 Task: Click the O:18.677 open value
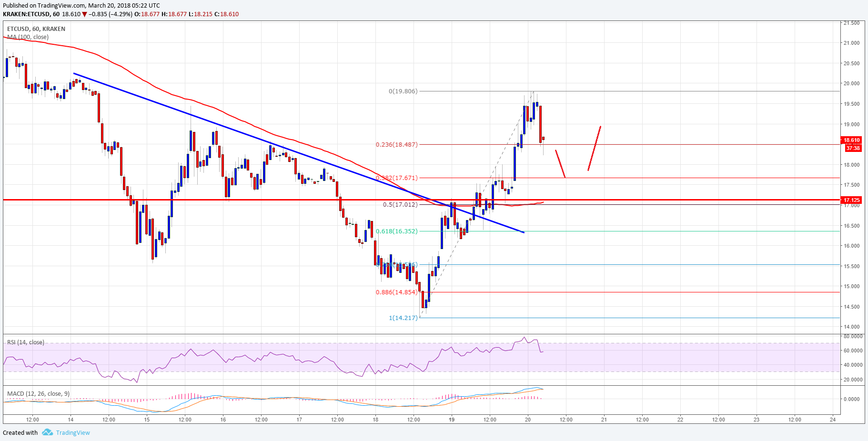147,14
